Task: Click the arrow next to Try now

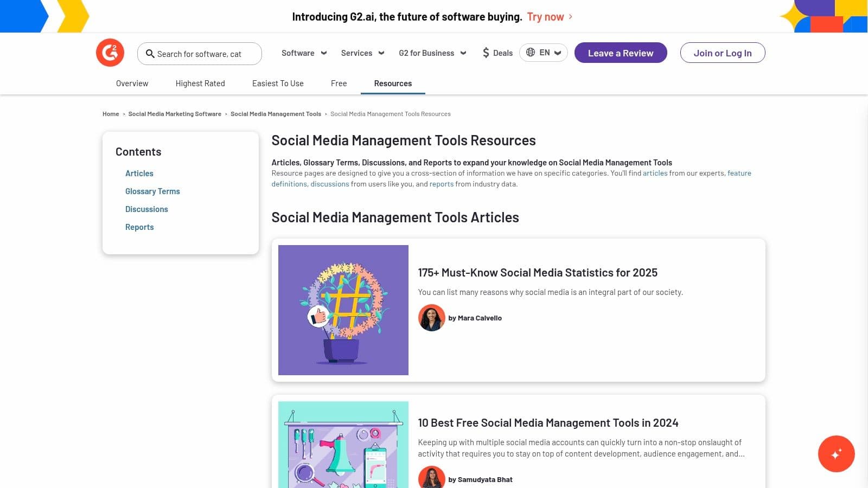Action: (570, 17)
